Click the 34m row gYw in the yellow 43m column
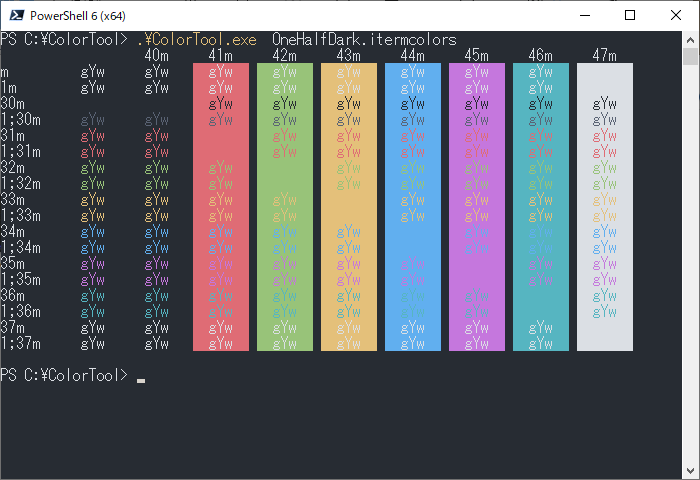The height and width of the screenshot is (480, 700). (x=349, y=232)
